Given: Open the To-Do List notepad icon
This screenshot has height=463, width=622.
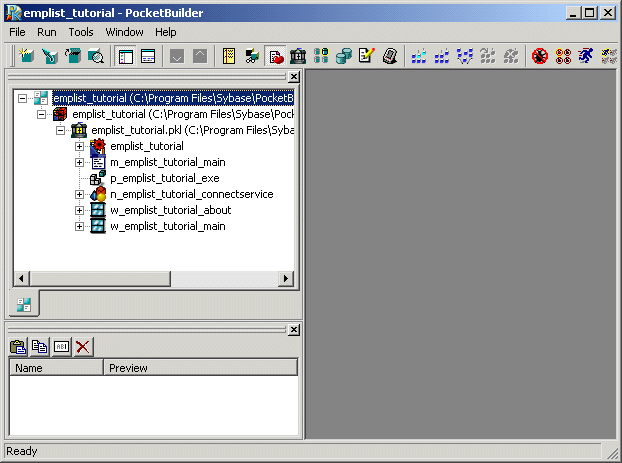Looking at the screenshot, I should [229, 56].
